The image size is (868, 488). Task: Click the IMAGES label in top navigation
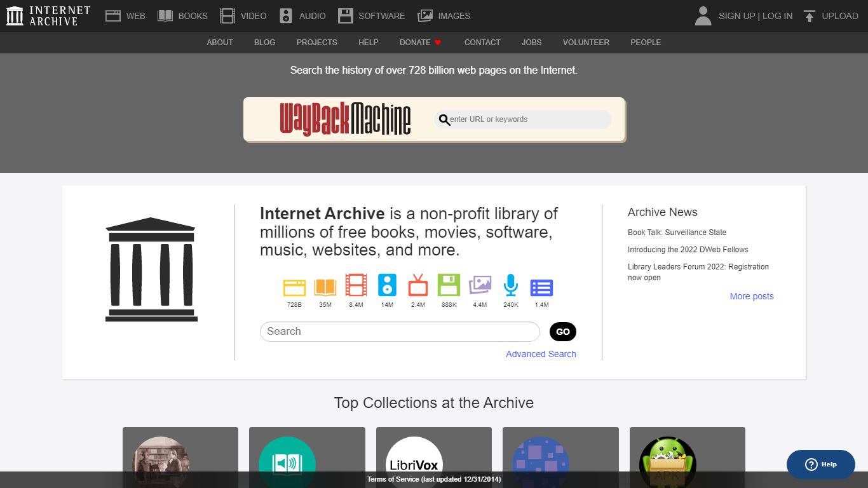[454, 16]
